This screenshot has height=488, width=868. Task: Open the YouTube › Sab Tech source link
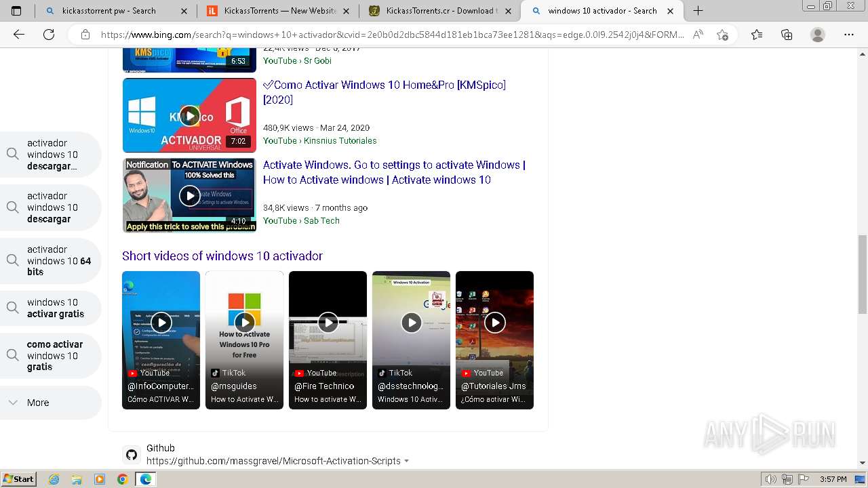click(x=301, y=220)
